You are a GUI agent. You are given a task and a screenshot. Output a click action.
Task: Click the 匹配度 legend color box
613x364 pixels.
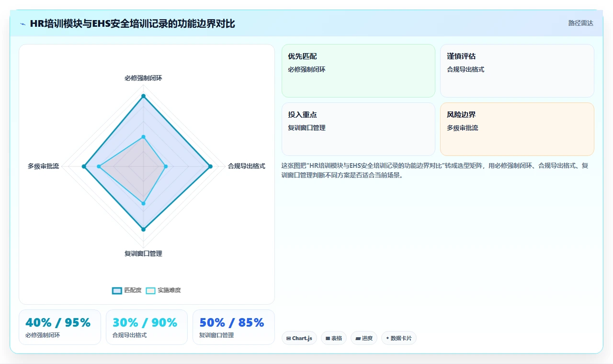click(117, 290)
